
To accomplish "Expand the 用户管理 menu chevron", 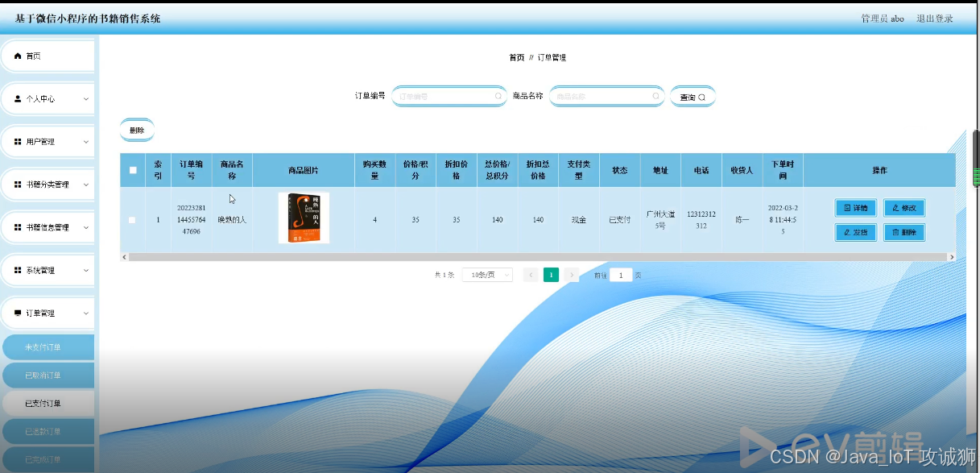I will (x=86, y=142).
